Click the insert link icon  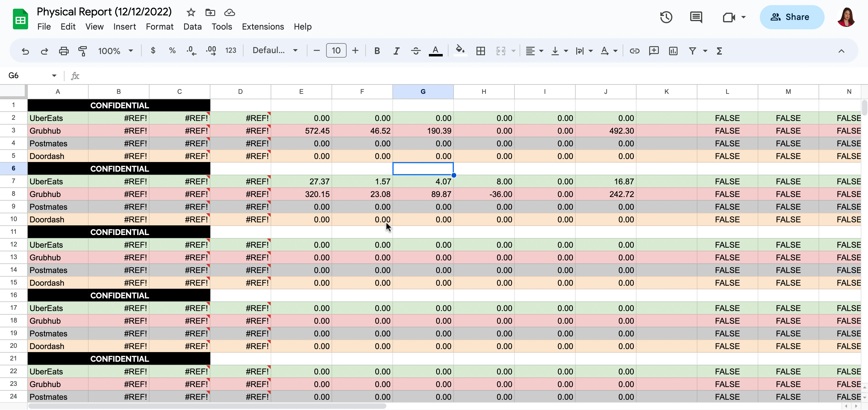[x=634, y=51]
